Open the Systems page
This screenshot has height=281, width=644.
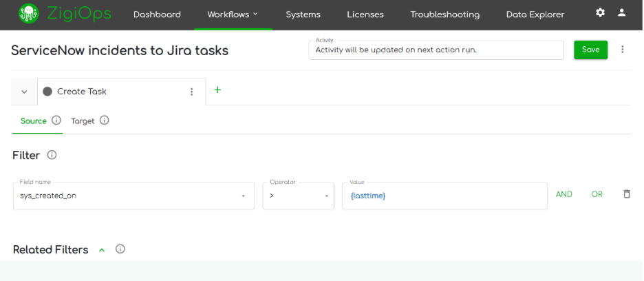(x=303, y=14)
